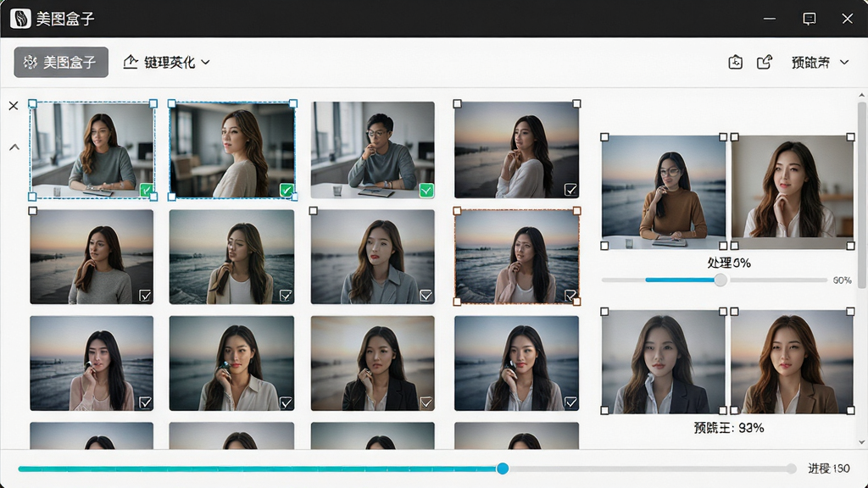Collapse using the upward chevron below the X
The width and height of the screenshot is (868, 488).
pos(14,147)
